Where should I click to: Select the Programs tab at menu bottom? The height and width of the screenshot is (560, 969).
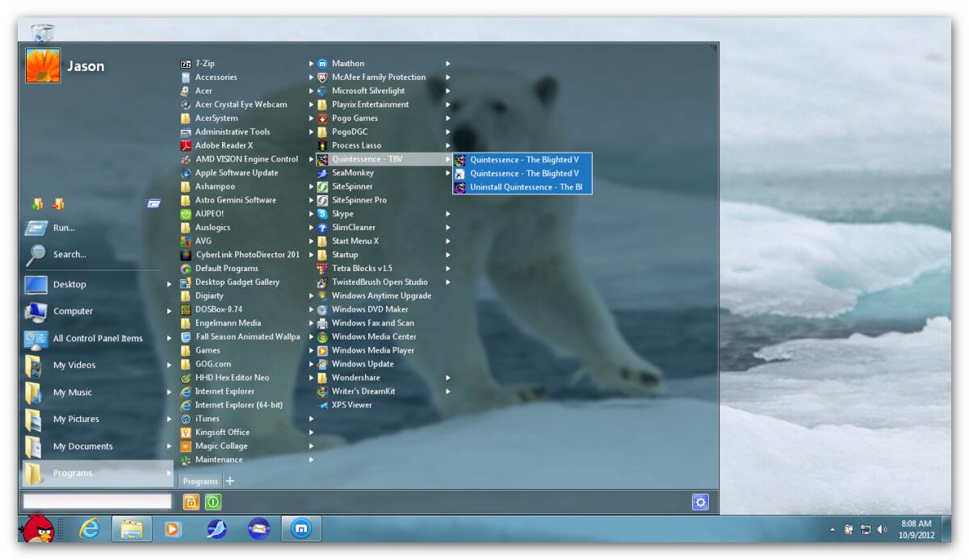pyautogui.click(x=199, y=481)
